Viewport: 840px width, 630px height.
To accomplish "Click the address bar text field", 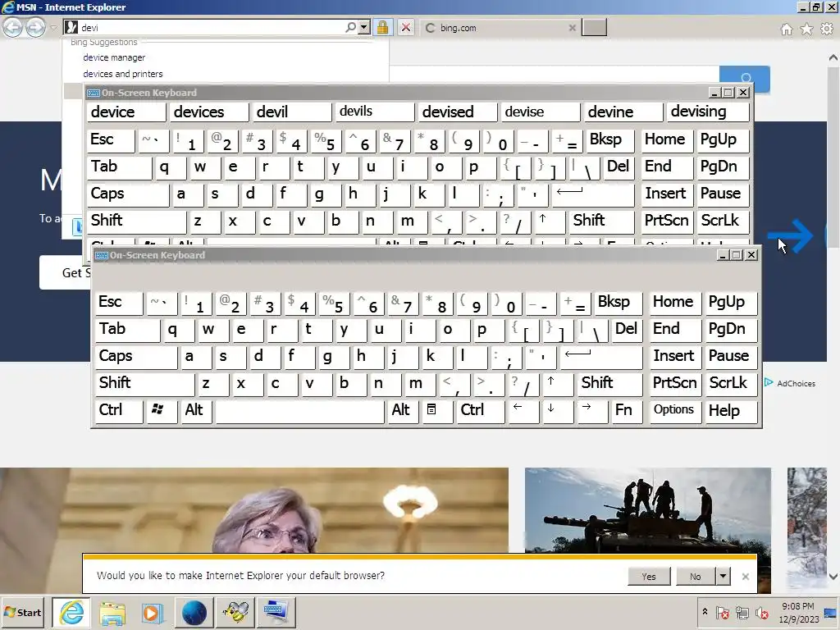I will pos(210,27).
